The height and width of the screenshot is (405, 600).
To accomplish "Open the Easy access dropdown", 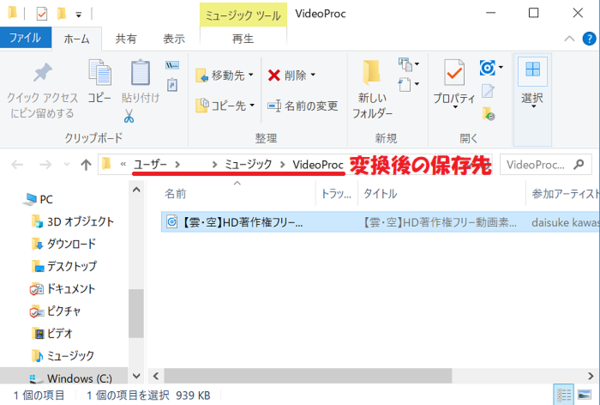I will (408, 84).
